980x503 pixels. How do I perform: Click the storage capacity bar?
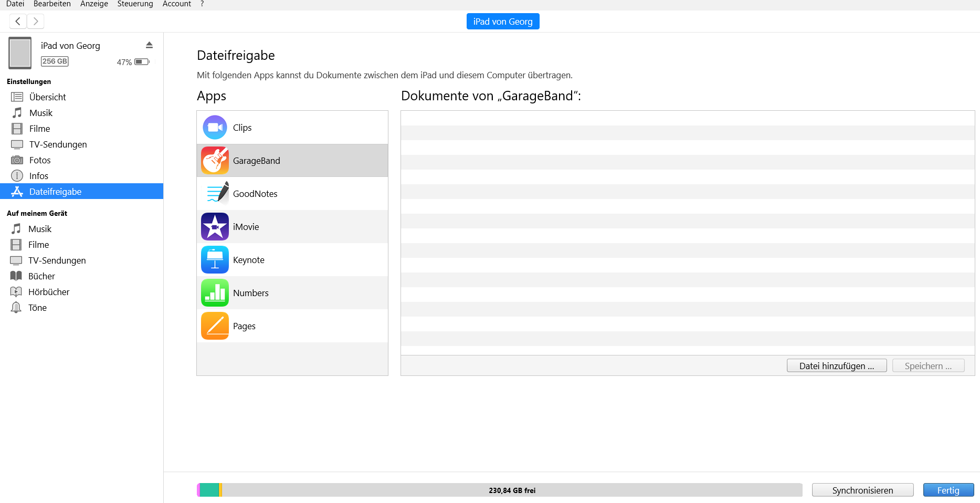(x=500, y=490)
